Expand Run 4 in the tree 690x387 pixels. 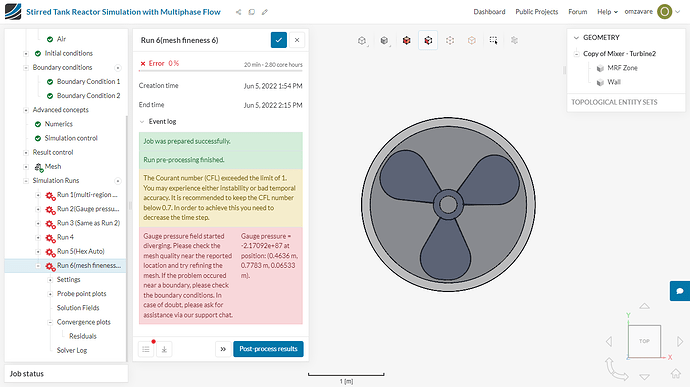pos(38,238)
